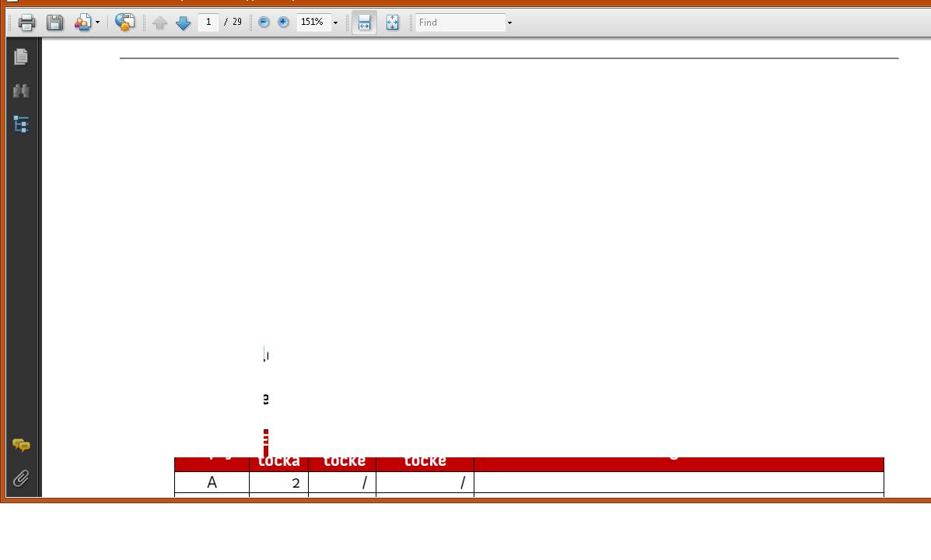Click the globe-and-gear online services icon
Image resolution: width=931 pixels, height=560 pixels.
click(124, 23)
